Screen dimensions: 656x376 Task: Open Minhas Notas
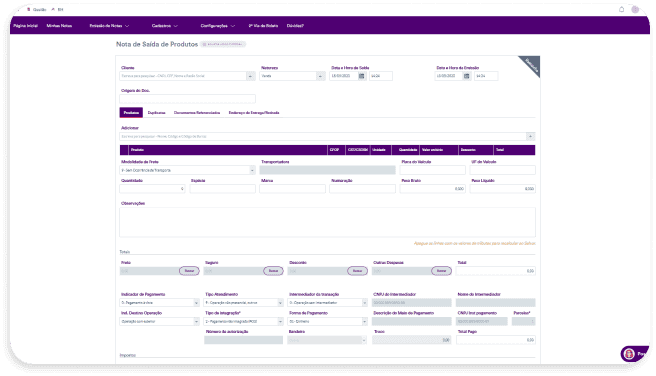59,26
